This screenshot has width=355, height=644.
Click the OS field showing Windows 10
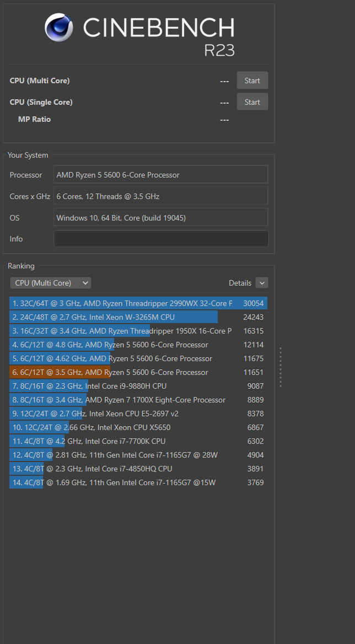[161, 217]
